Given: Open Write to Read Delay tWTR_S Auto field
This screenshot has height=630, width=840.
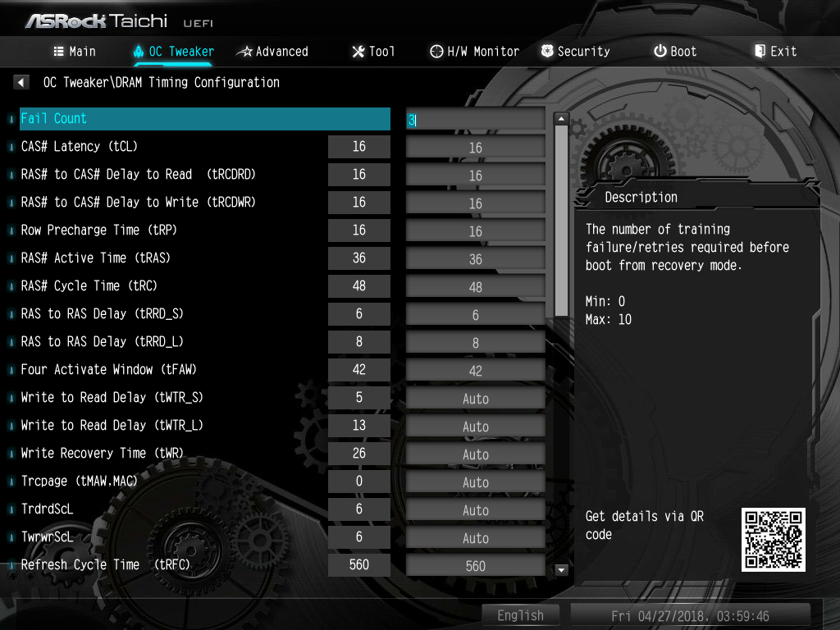Looking at the screenshot, I should click(x=476, y=398).
